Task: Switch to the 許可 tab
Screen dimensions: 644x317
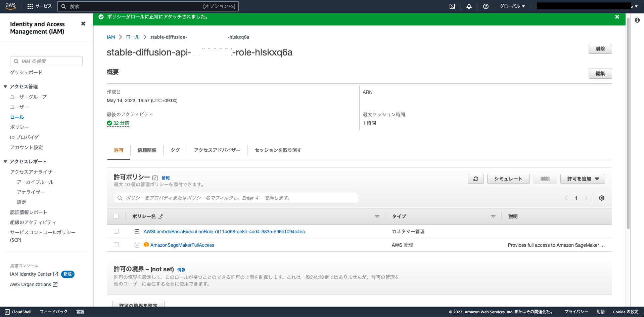Action: tap(119, 150)
